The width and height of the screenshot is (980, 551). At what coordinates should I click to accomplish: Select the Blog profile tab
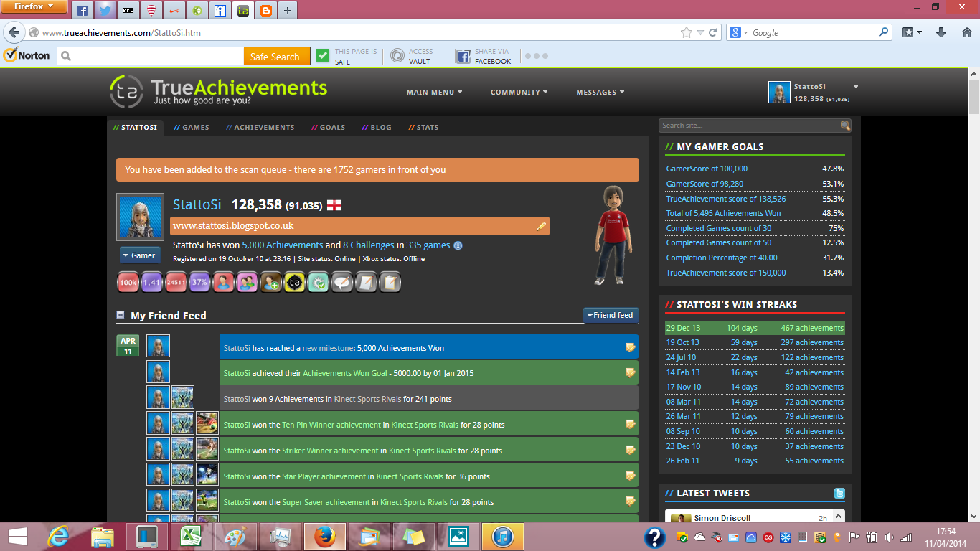[377, 127]
